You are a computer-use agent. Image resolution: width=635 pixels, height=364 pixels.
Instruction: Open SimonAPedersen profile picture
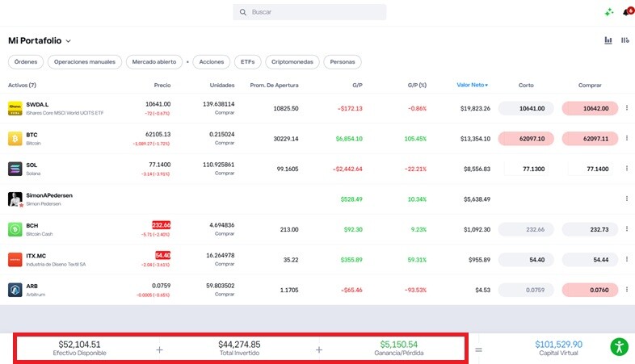tap(15, 199)
